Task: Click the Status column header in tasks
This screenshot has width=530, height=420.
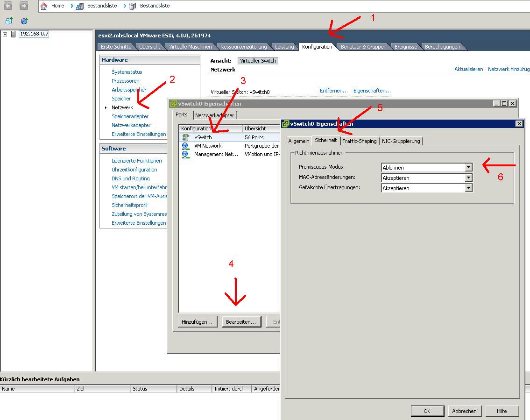Action: pyautogui.click(x=154, y=389)
